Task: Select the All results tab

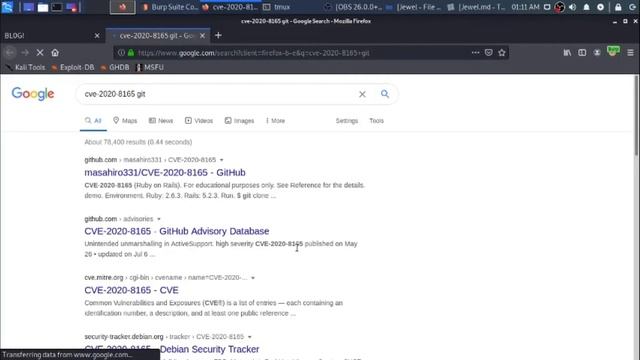Action: (x=93, y=121)
